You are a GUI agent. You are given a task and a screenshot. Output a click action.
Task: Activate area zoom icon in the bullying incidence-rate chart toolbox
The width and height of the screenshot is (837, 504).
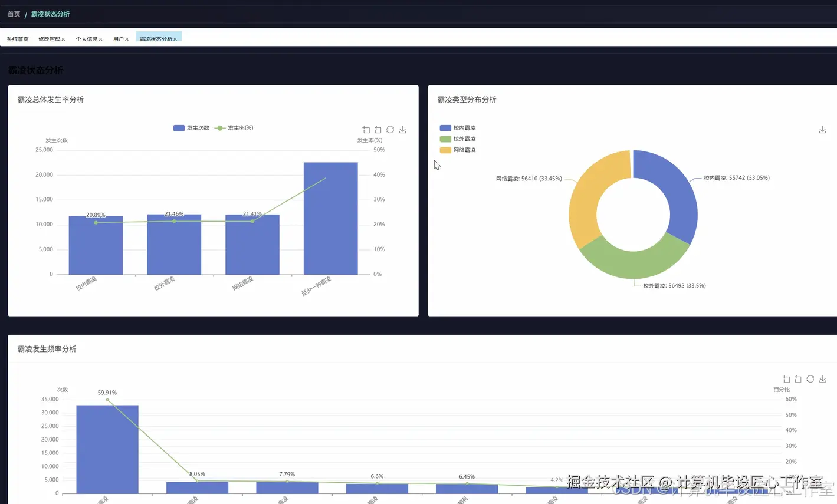tap(366, 130)
